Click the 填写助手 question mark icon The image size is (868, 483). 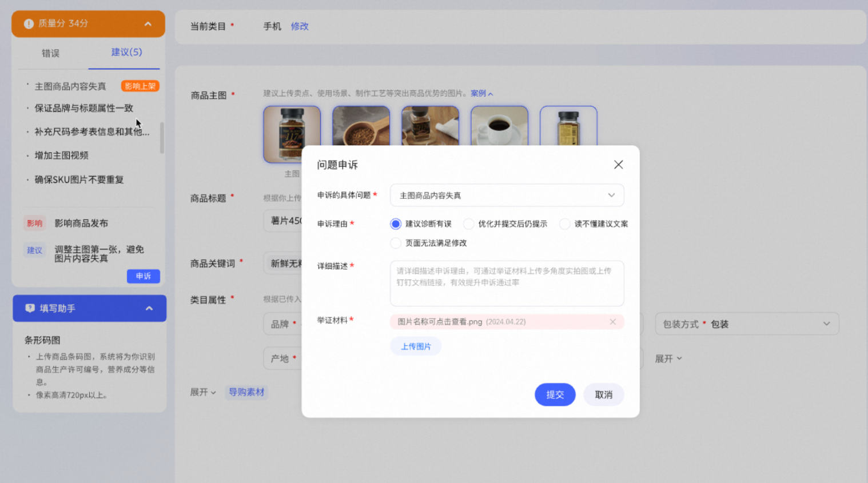pyautogui.click(x=29, y=308)
